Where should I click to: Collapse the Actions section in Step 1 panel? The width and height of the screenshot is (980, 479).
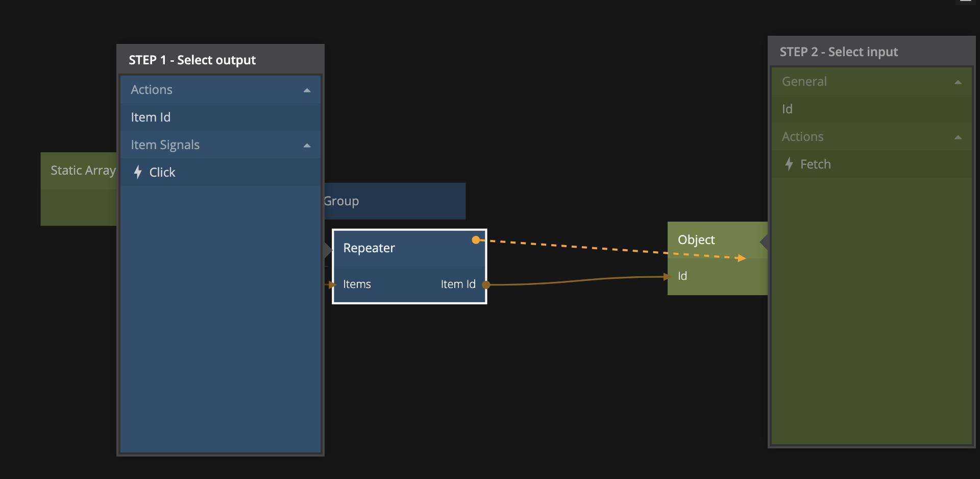point(307,90)
